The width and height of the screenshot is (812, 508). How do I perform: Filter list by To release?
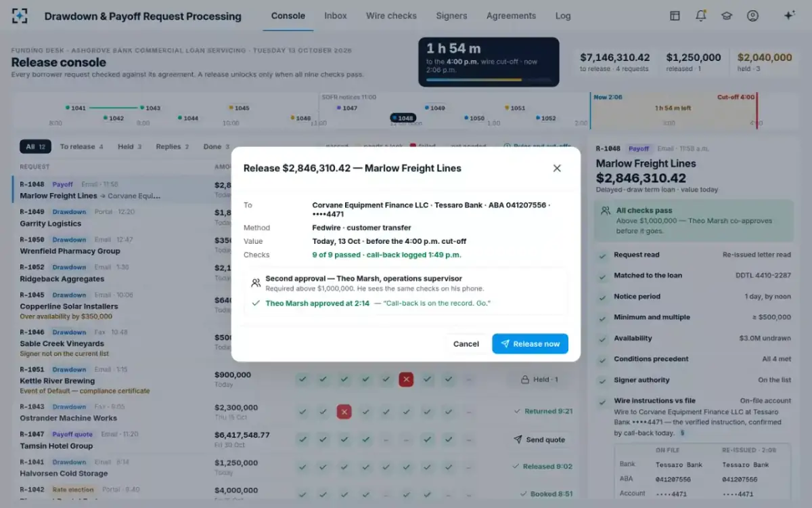pos(81,146)
